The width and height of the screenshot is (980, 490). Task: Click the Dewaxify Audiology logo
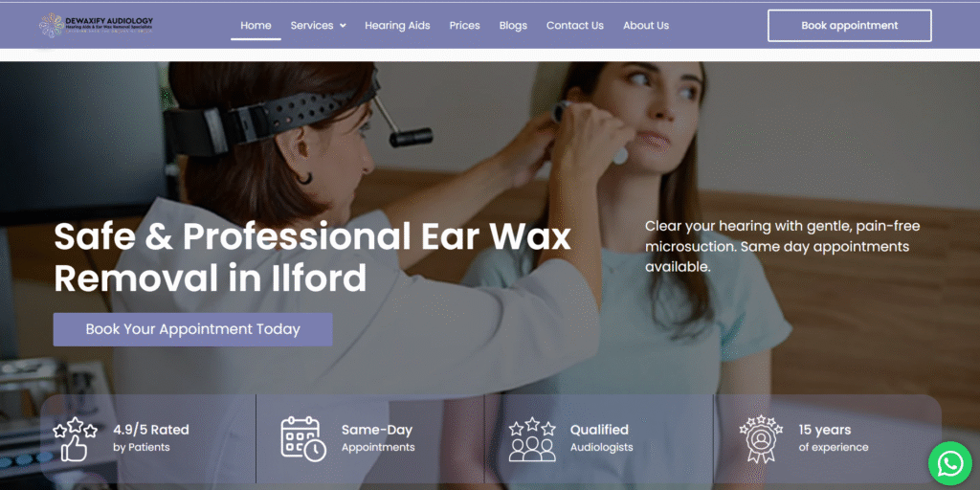(x=96, y=25)
